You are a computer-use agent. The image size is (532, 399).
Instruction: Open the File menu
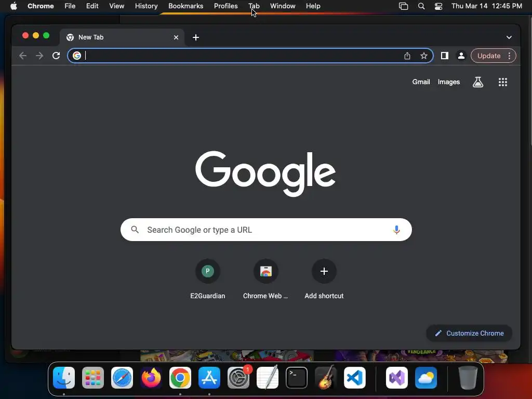pos(70,6)
